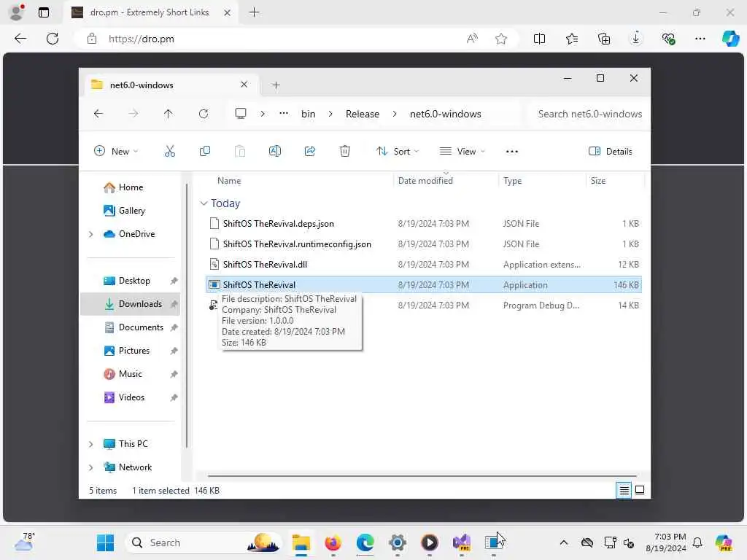Expand OneDrive in navigation pane
747x560 pixels.
[90, 234]
